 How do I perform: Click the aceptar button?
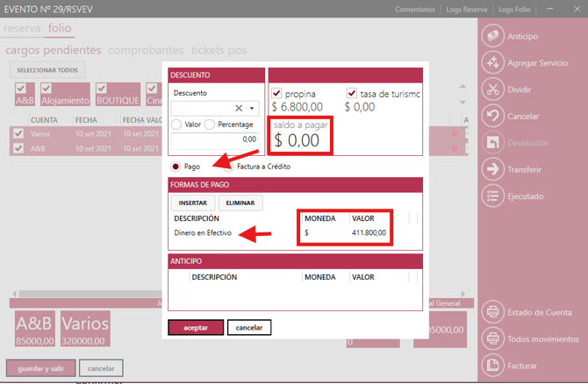(195, 327)
